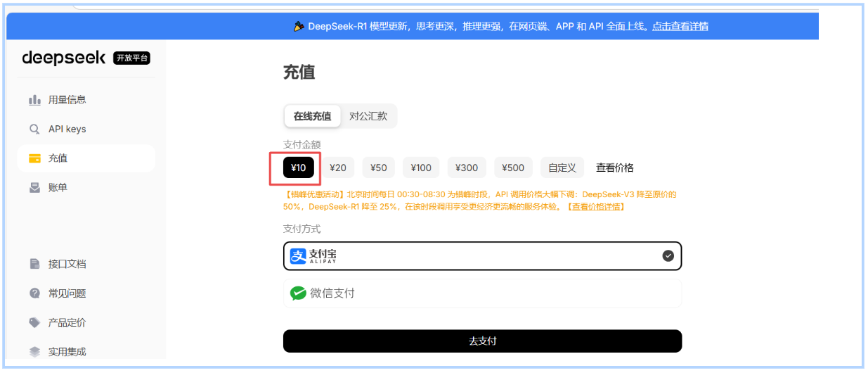Select the ¥50 recharge amount
Image resolution: width=868 pixels, height=373 pixels.
point(379,167)
